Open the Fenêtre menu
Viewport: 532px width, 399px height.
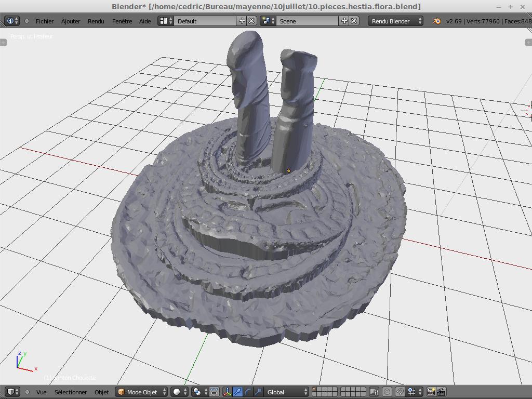(122, 21)
